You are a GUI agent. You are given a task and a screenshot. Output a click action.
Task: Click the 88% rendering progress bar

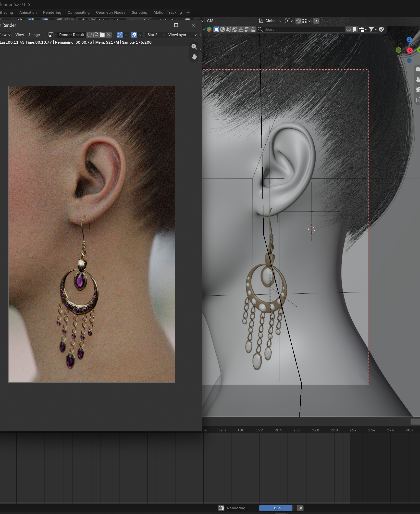[x=278, y=508]
